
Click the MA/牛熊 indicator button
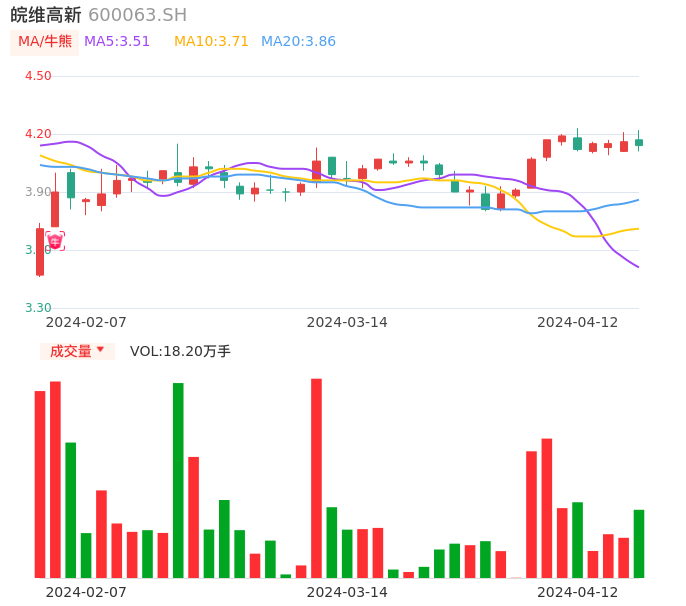point(44,42)
